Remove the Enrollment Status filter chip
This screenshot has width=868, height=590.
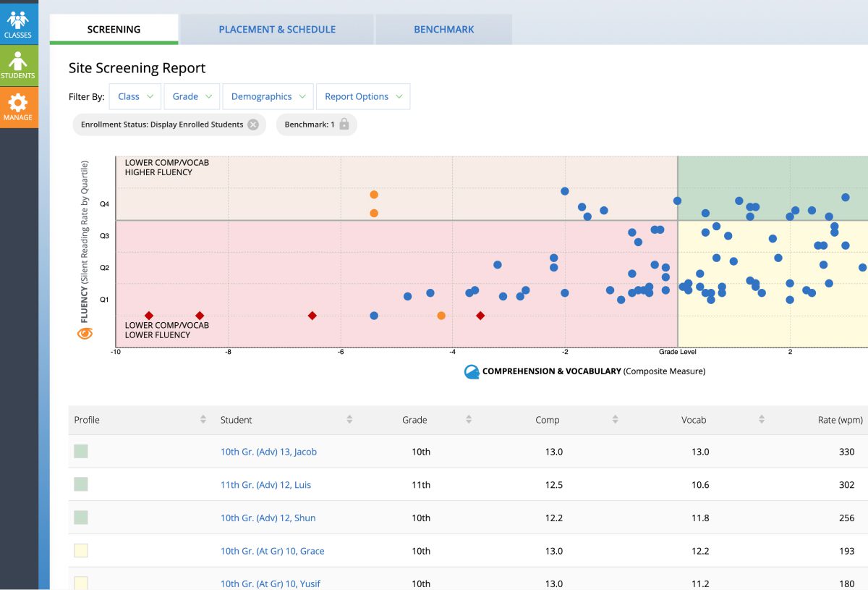[252, 125]
